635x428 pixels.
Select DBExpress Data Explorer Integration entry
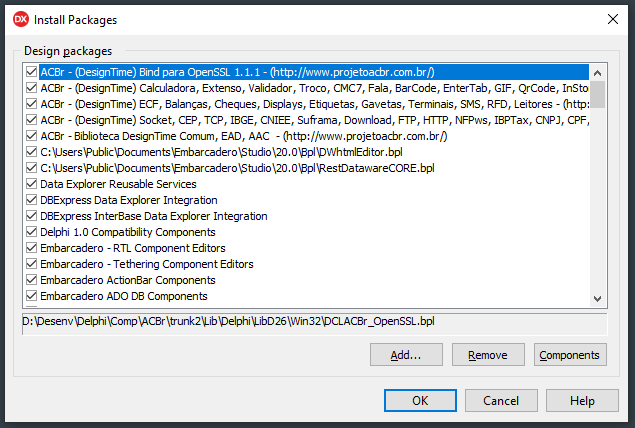coord(129,200)
